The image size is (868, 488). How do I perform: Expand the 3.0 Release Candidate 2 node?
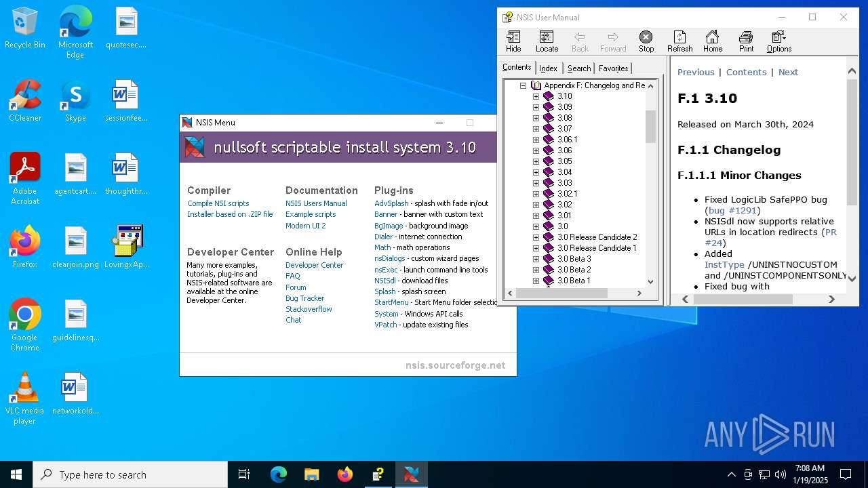pyautogui.click(x=536, y=237)
